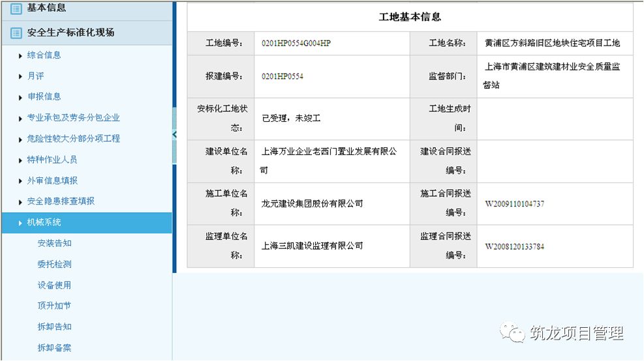Open the 安装告知 sub-item
Screen dimensions: 644x361
pyautogui.click(x=55, y=243)
